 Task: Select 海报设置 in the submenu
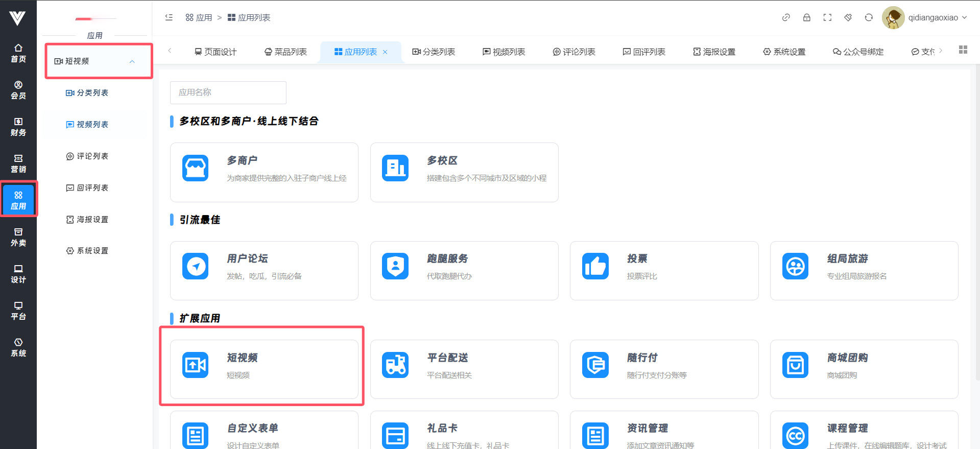87,219
